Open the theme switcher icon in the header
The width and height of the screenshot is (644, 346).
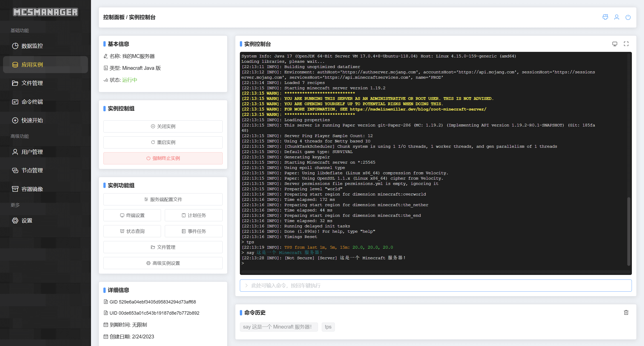coord(605,17)
